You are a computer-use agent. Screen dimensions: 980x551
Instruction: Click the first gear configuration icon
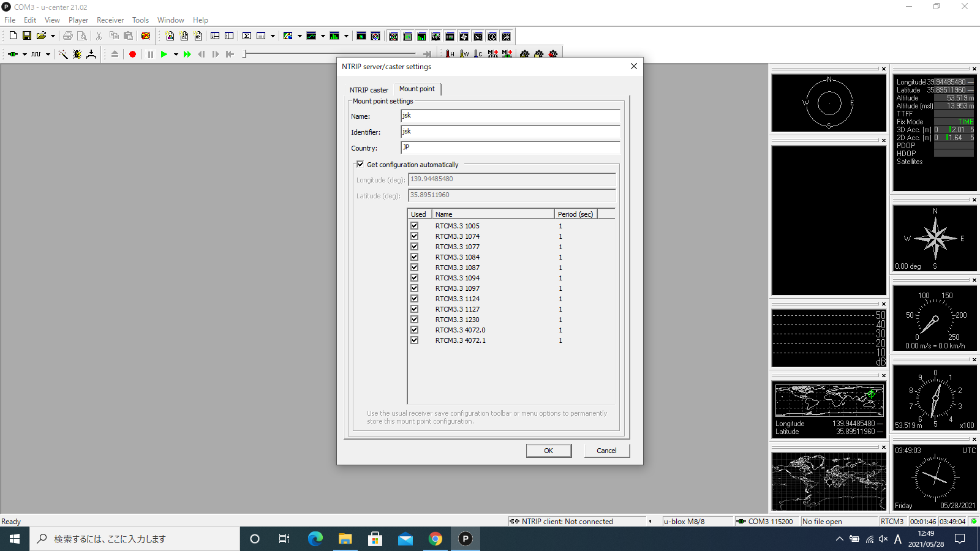coord(525,54)
